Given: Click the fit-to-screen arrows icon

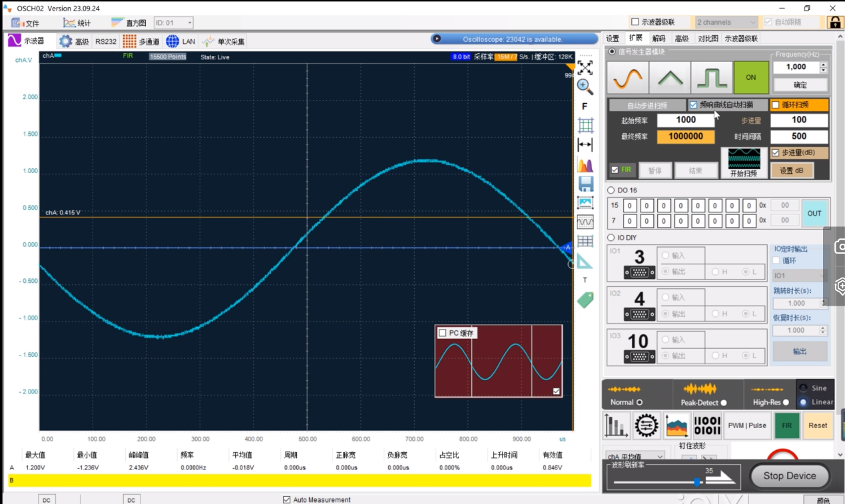Looking at the screenshot, I should click(x=585, y=68).
